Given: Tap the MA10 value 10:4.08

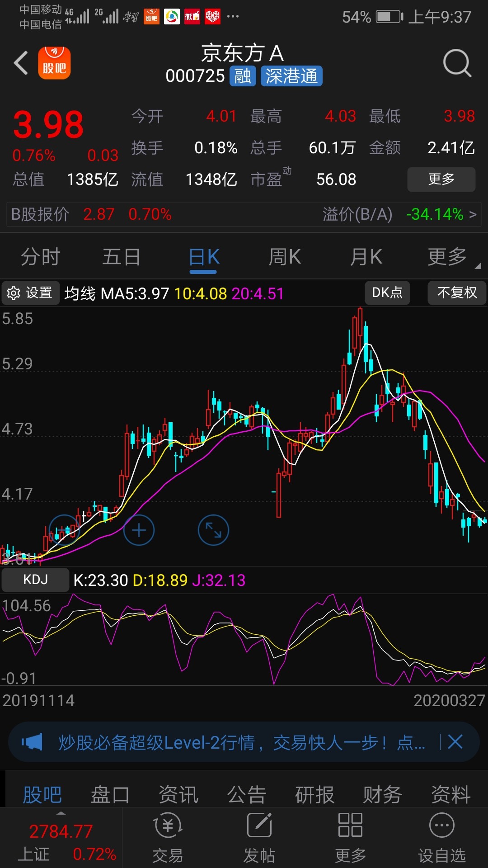Looking at the screenshot, I should point(201,293).
